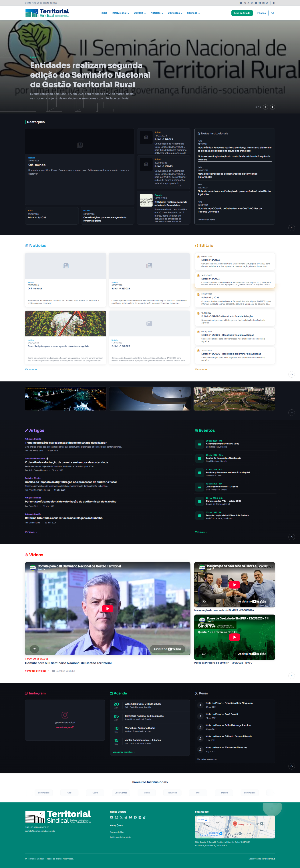The width and height of the screenshot is (300, 868).
Task: Go to next hero slide
Action: point(272,107)
